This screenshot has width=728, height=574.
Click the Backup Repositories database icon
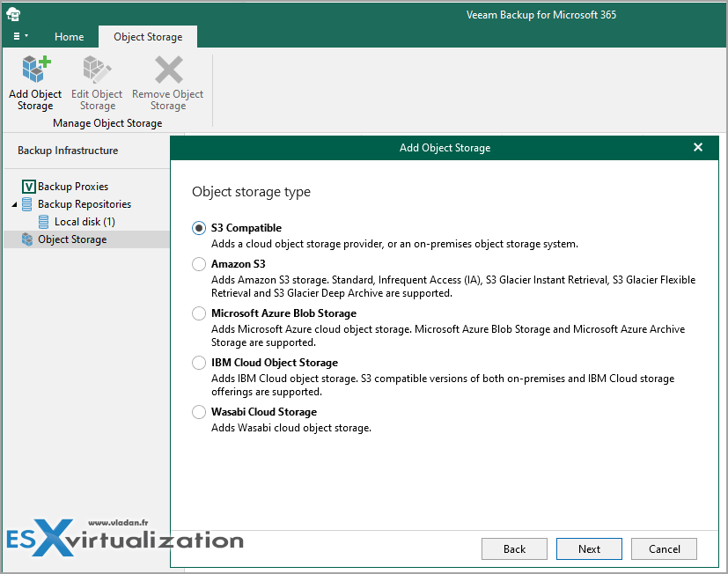point(27,204)
